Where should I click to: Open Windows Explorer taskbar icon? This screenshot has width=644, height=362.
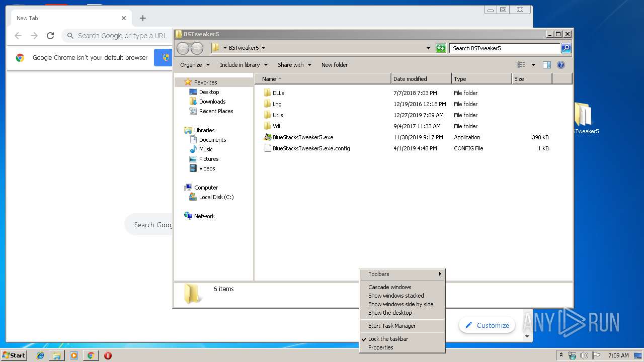[57, 355]
